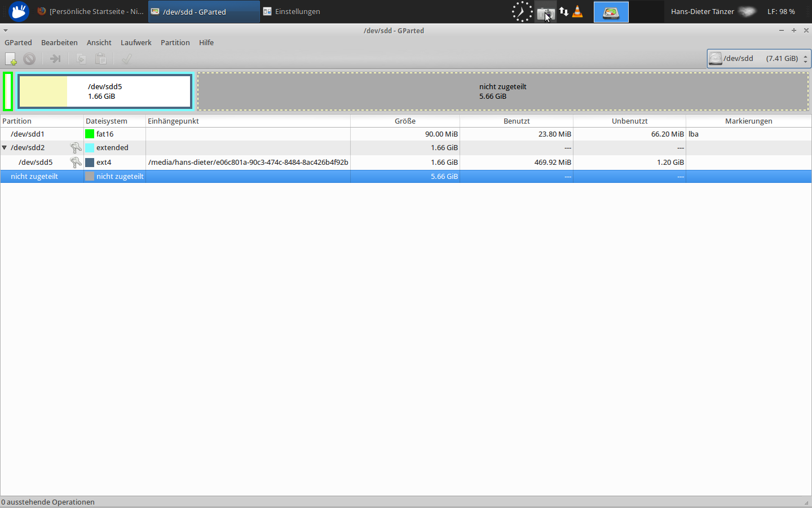Click the Xubuntu whisker menu icon
This screenshot has height=508, width=812.
coord(19,11)
